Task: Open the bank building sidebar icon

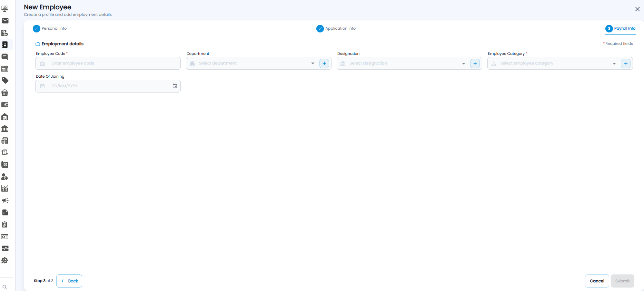Action: point(5,128)
